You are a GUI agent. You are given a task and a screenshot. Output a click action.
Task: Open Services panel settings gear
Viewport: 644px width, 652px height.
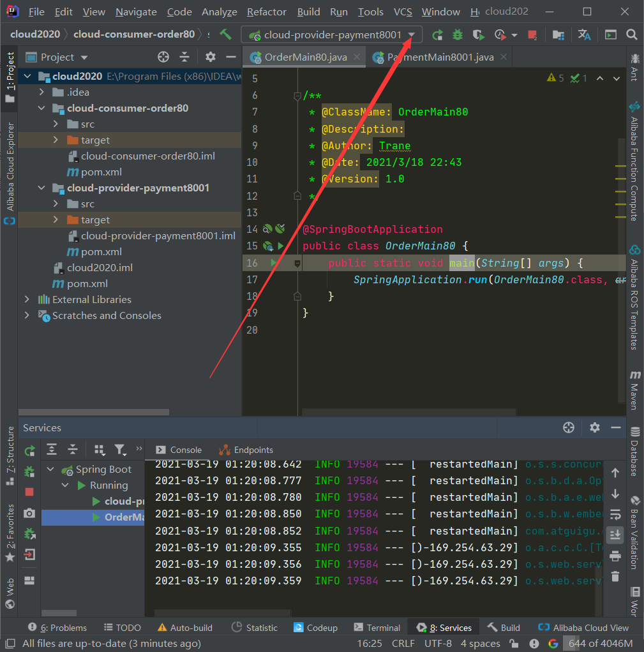(595, 427)
